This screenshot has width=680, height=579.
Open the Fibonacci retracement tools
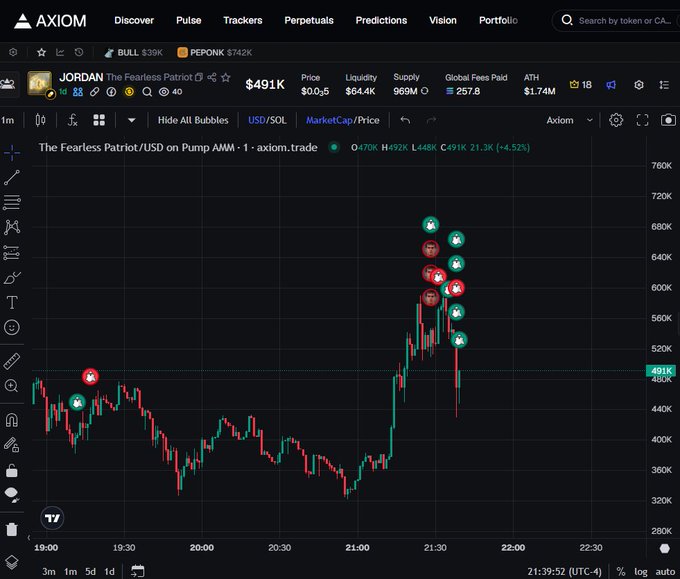point(12,202)
